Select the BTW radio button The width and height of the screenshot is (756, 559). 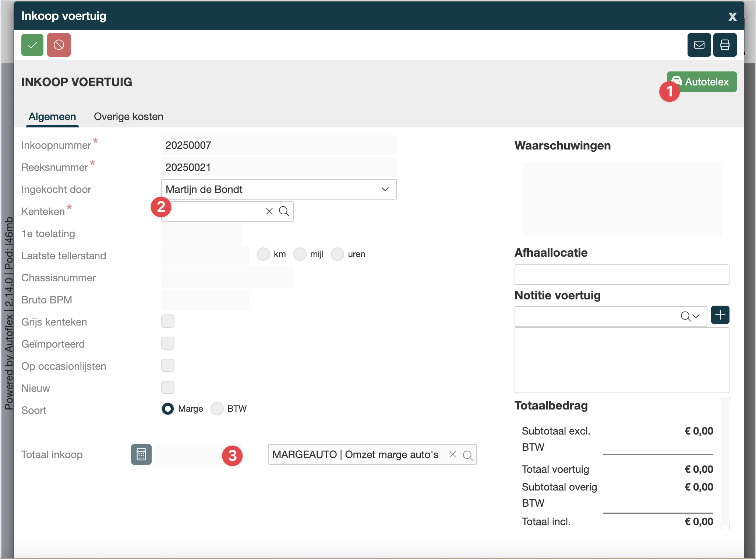click(x=217, y=409)
